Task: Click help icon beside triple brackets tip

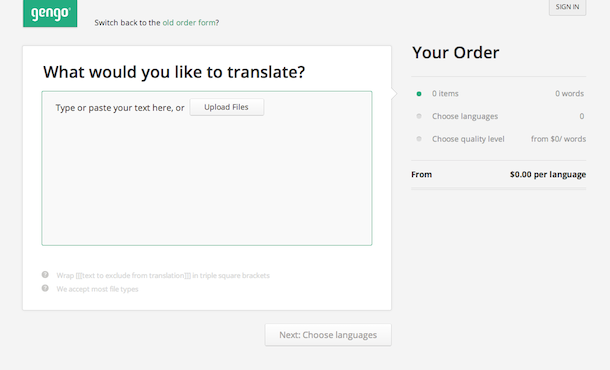Action: pos(45,275)
